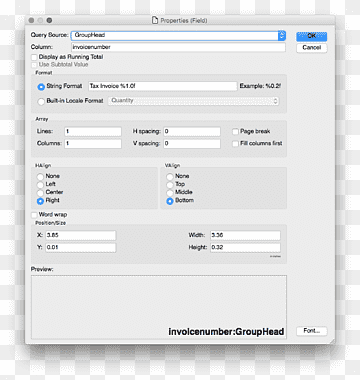Screen dimensions: 360x380
Task: Select HAlign Left option
Action: click(x=40, y=185)
